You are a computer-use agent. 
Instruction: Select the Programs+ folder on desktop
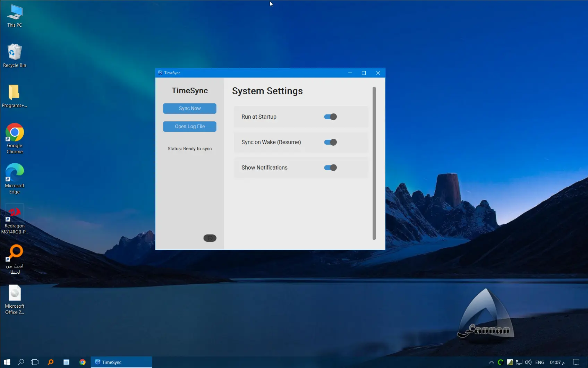pos(15,96)
